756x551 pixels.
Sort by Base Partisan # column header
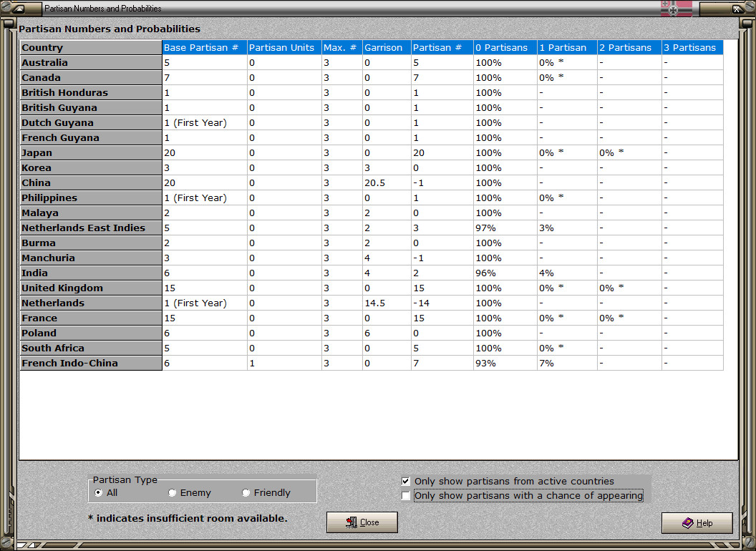pos(205,47)
